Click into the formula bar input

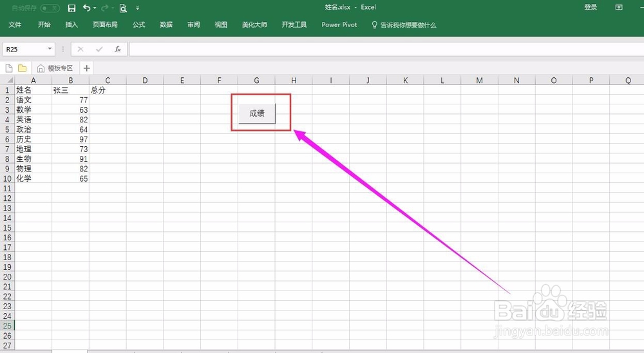386,50
